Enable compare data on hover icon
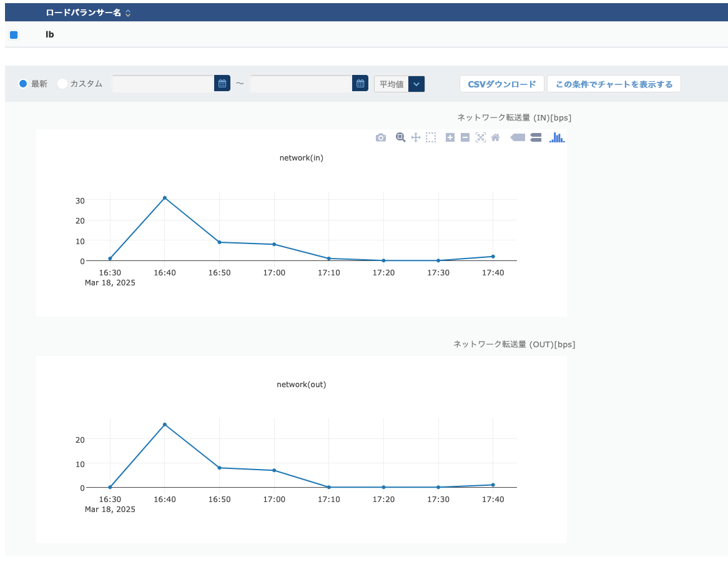Screen dimensions: 728x562 [536, 137]
